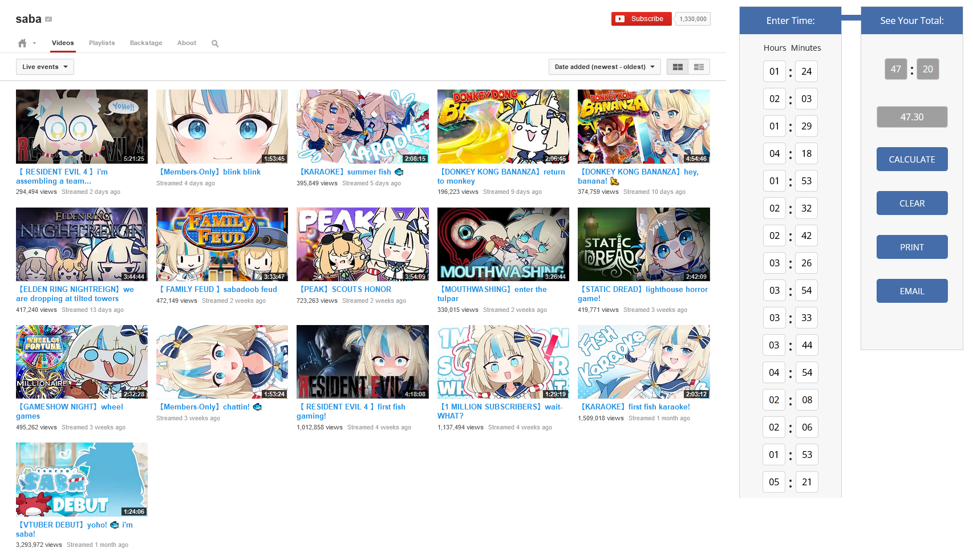Open Members-Only chattin thumbnail

click(222, 362)
